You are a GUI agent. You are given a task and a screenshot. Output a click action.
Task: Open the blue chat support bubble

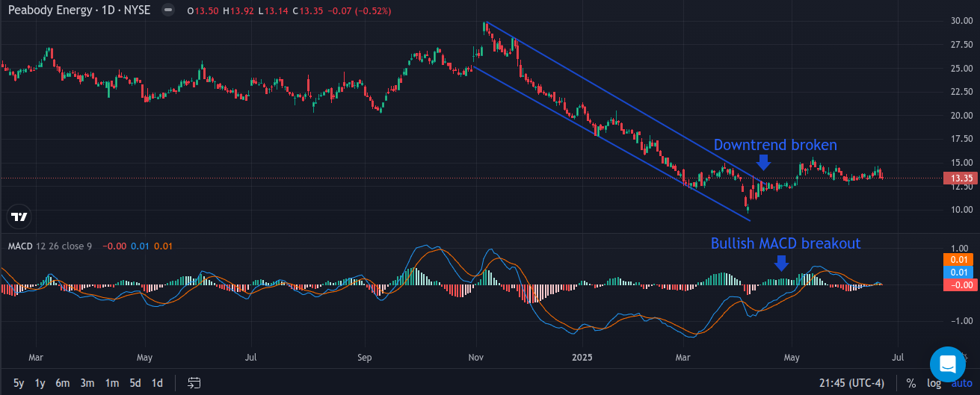point(949,364)
